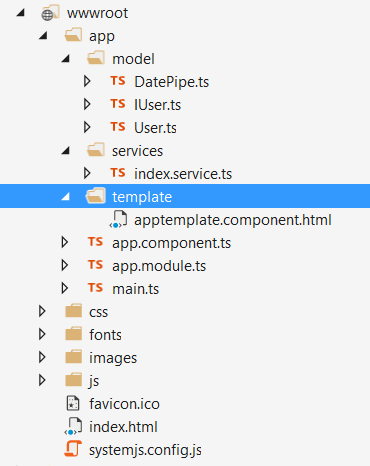Select the highlighted template label
The width and height of the screenshot is (370, 466).
click(142, 197)
